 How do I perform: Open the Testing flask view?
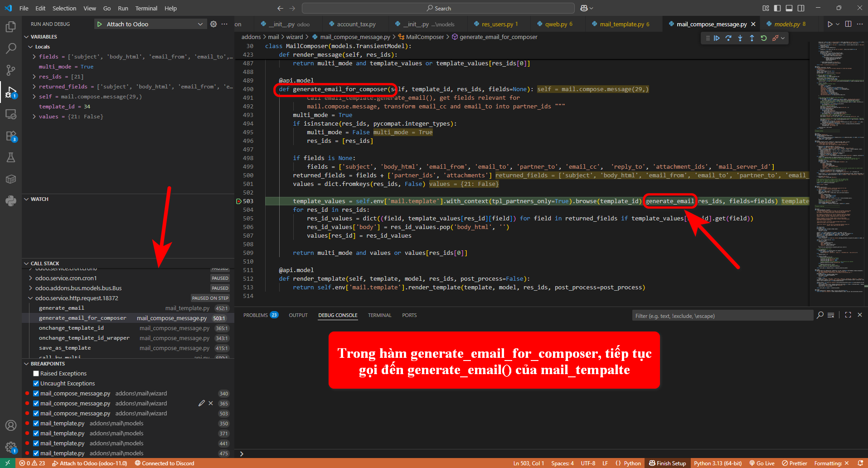[11, 157]
